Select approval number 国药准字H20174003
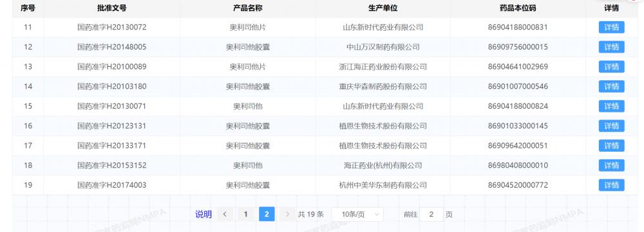Screen dimensions: 644x232 (x=111, y=185)
